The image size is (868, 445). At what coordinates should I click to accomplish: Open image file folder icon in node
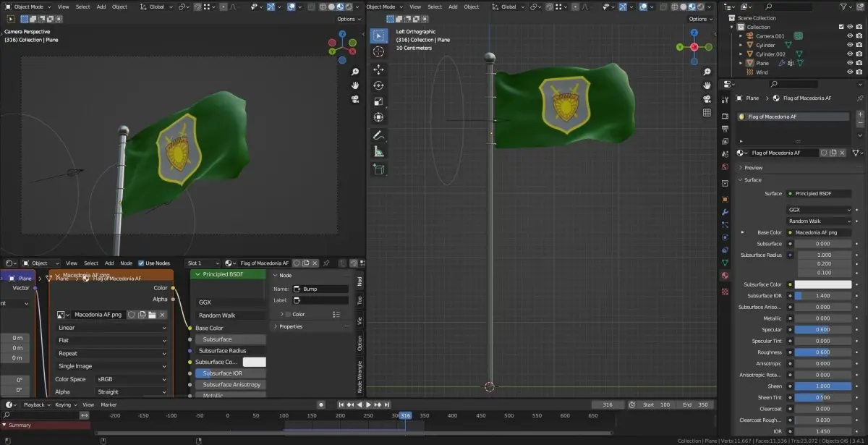click(152, 315)
